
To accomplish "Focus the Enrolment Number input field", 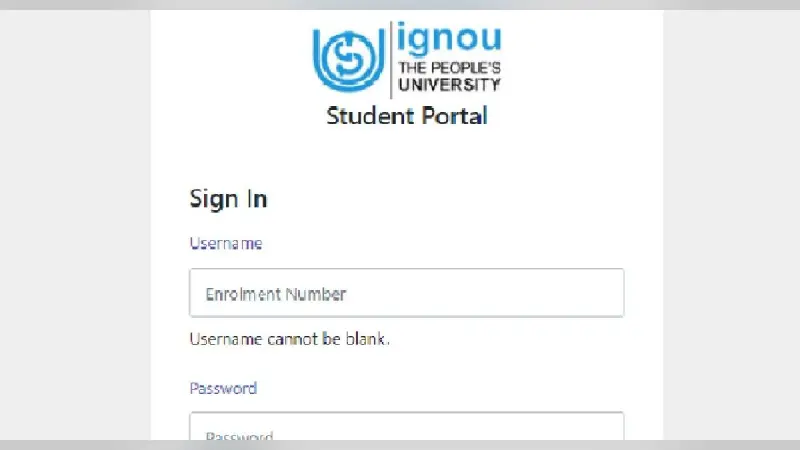I will (407, 293).
